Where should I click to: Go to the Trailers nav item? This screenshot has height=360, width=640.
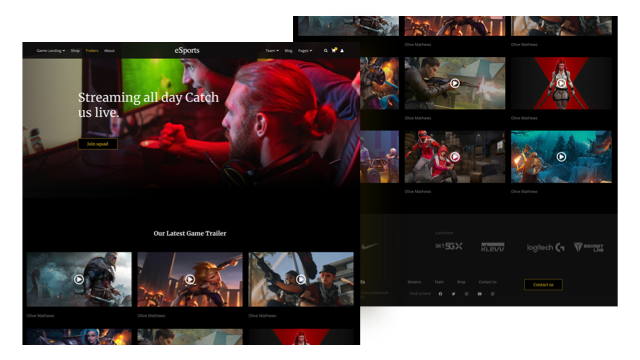[92, 51]
